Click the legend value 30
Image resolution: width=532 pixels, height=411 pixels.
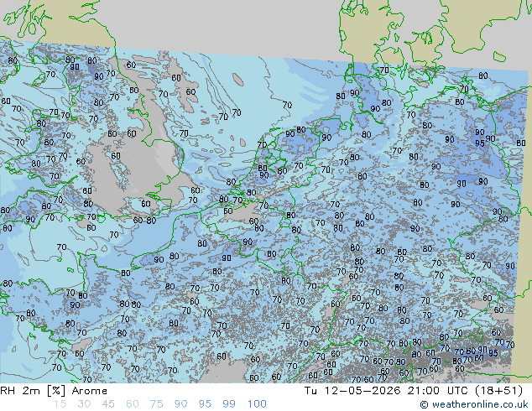84,404
